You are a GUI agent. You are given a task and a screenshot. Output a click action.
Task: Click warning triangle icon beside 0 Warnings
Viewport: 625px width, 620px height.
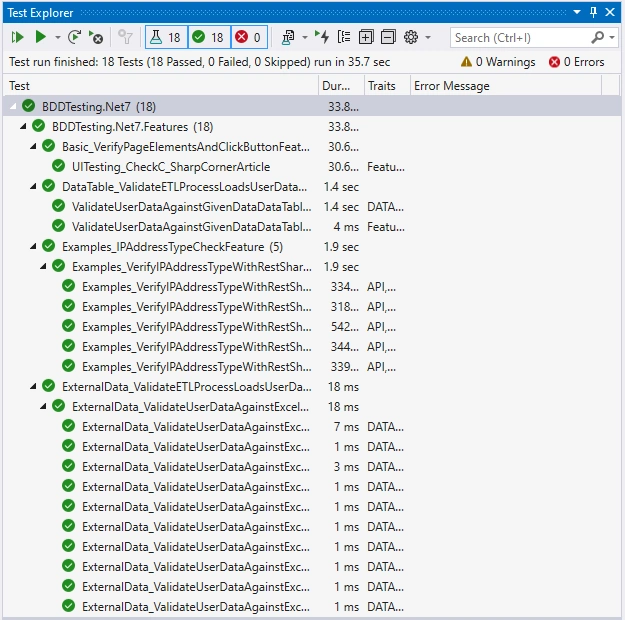466,62
